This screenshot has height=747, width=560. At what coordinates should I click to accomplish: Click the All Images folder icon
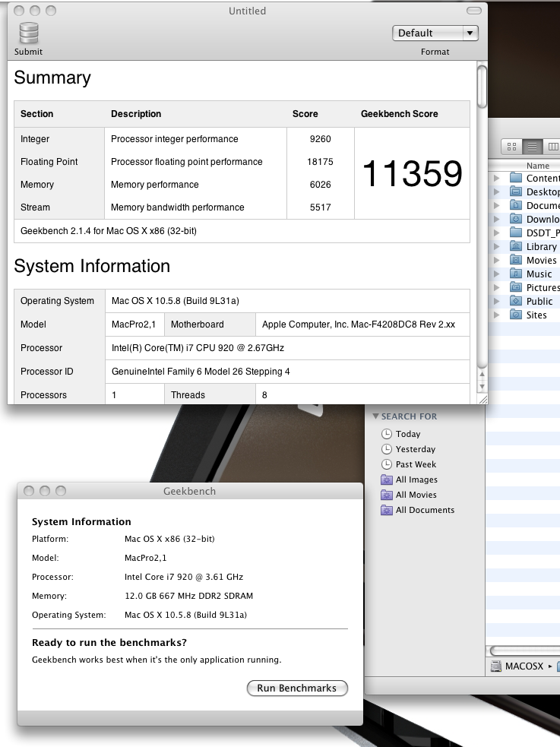387,480
